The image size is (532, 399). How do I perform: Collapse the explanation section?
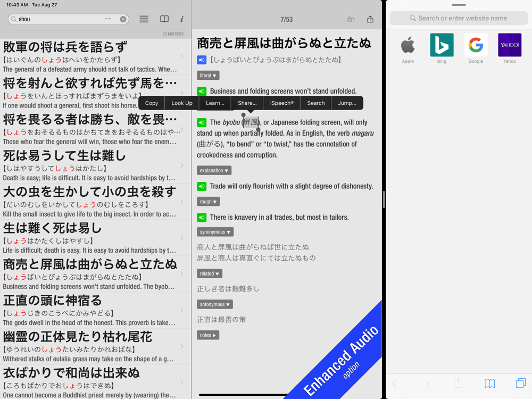click(x=214, y=170)
